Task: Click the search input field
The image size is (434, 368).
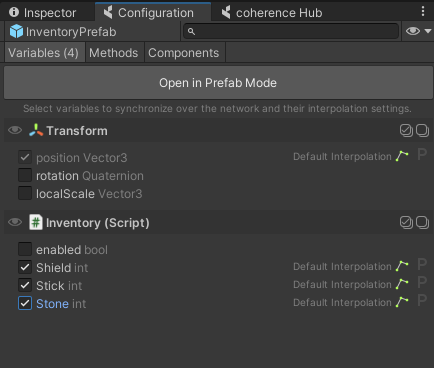Action: point(291,31)
